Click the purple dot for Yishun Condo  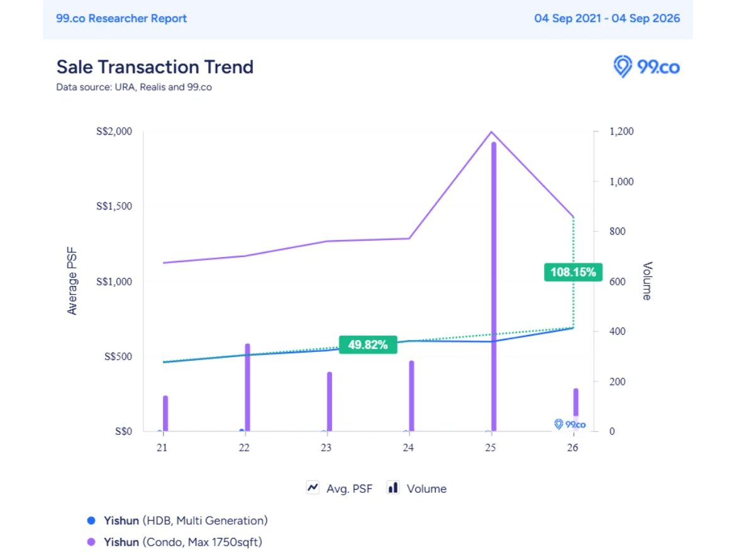pyautogui.click(x=91, y=542)
